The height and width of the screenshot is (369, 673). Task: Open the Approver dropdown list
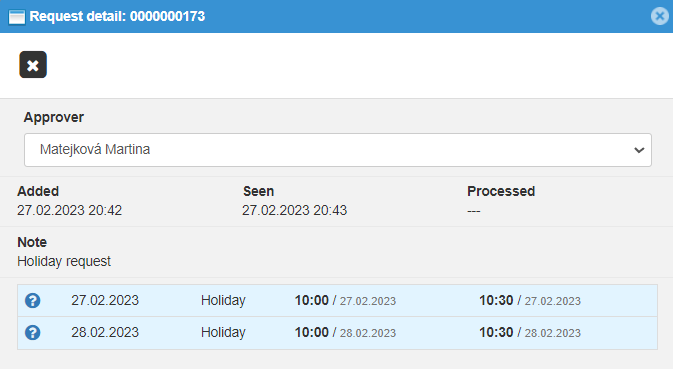(338, 150)
